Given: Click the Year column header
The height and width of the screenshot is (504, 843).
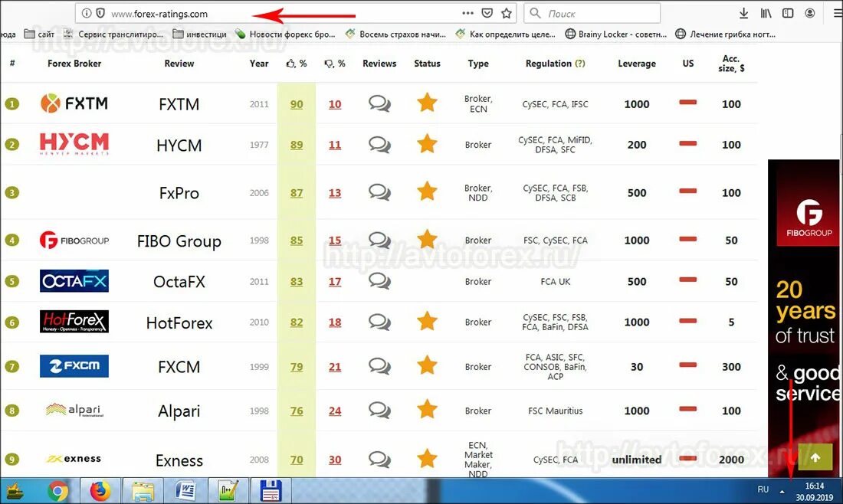Looking at the screenshot, I should tap(258, 64).
